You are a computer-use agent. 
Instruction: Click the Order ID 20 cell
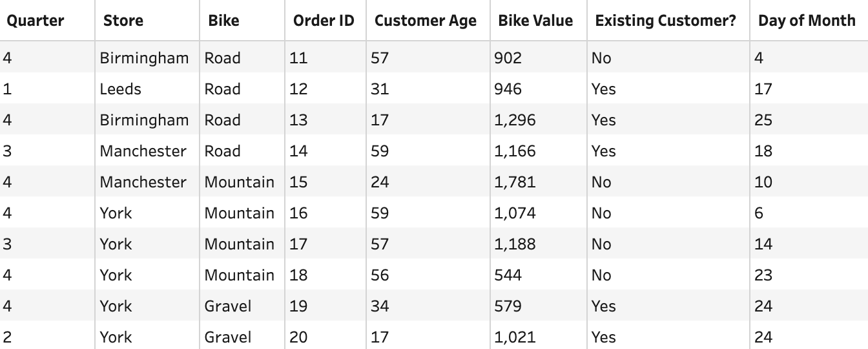298,337
